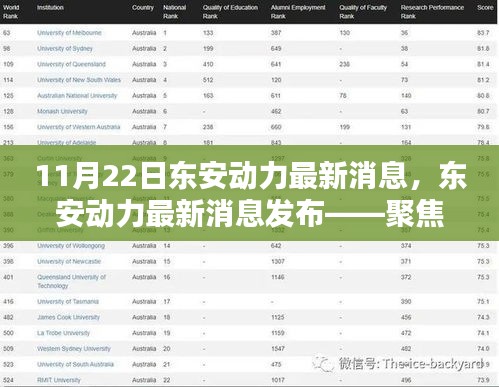This screenshot has width=499, height=387.
Task: Open the Monash University link
Action: point(62,111)
